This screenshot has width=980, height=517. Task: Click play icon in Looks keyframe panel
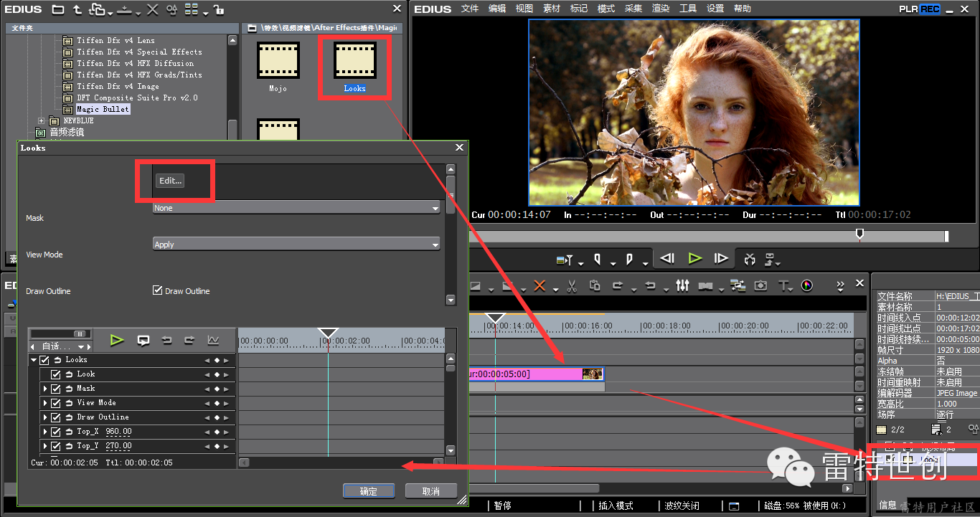[x=117, y=340]
